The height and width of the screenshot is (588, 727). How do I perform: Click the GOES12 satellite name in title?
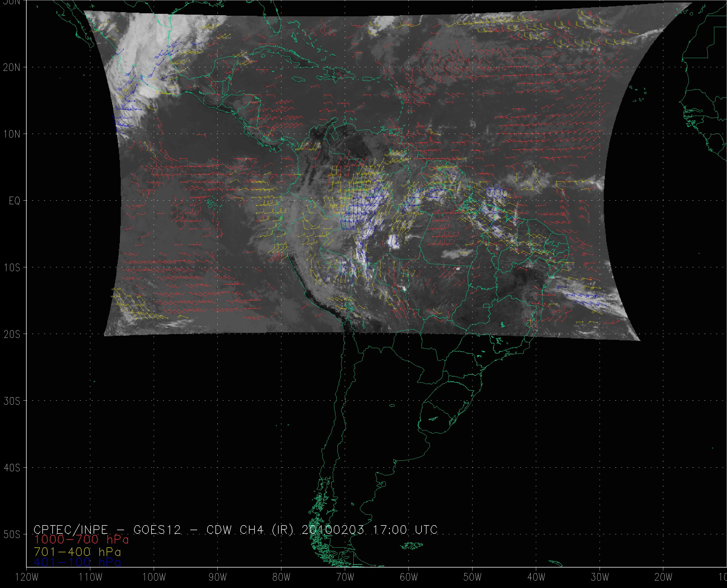coord(157,530)
